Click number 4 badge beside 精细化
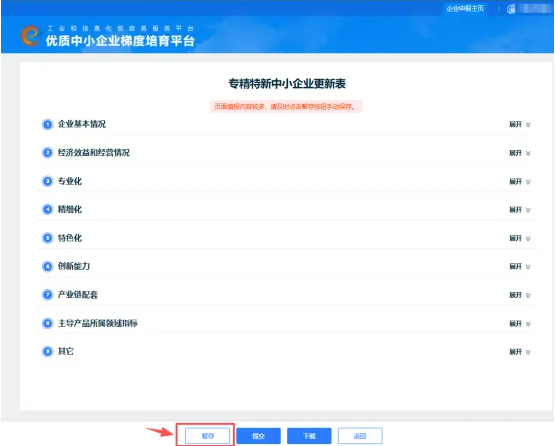Image resolution: width=555 pixels, height=446 pixels. click(47, 210)
